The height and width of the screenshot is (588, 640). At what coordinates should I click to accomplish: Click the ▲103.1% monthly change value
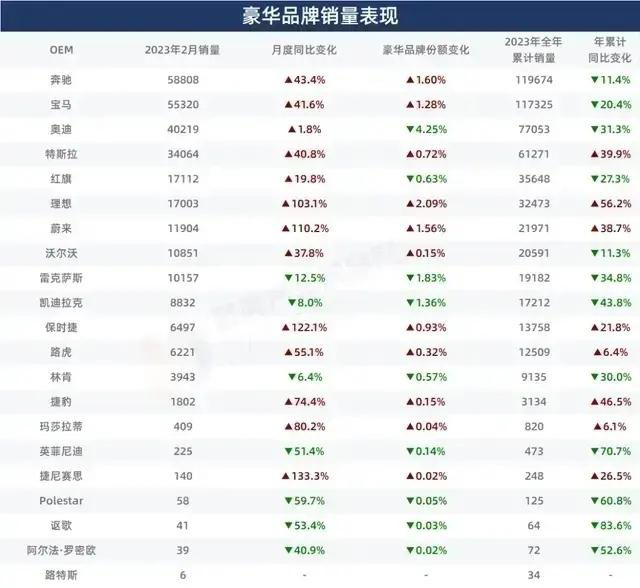[304, 204]
